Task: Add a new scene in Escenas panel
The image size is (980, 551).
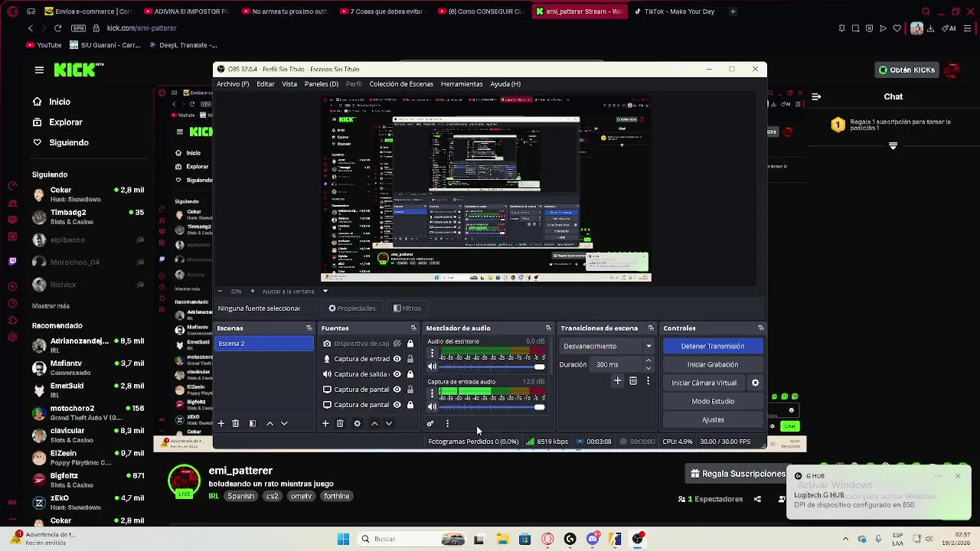Action: [220, 423]
